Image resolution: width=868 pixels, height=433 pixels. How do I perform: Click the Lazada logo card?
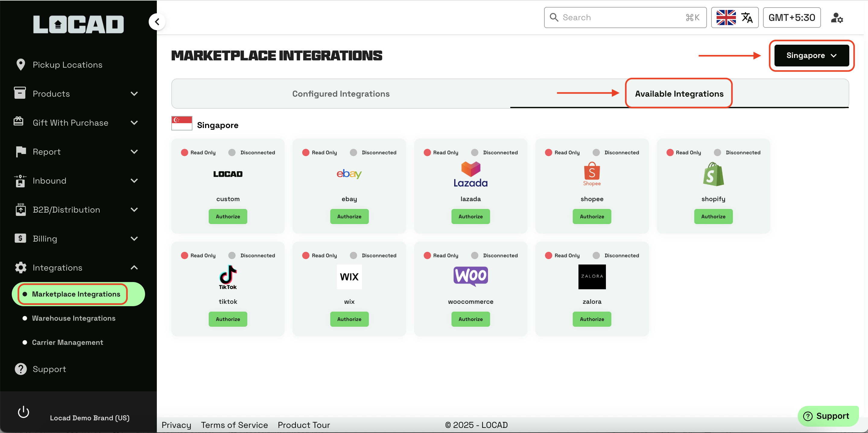click(470, 174)
